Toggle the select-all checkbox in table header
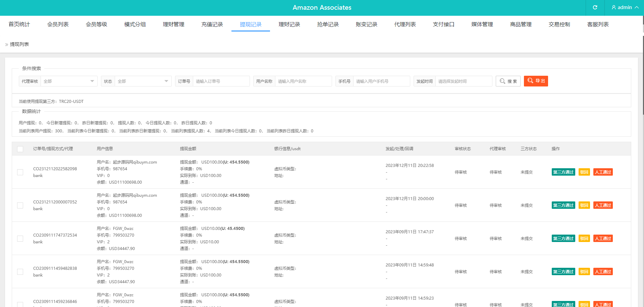This screenshot has width=644, height=307. tap(20, 149)
